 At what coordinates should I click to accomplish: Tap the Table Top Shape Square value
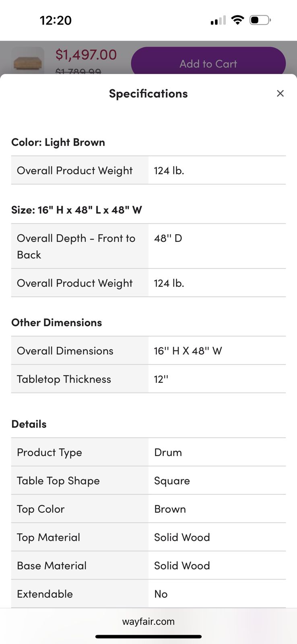tap(172, 481)
